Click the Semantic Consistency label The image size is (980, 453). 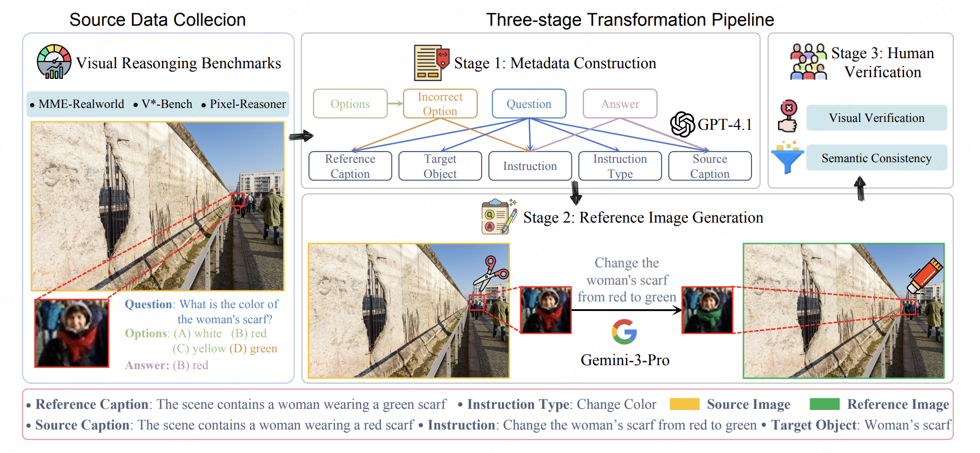pyautogui.click(x=877, y=158)
